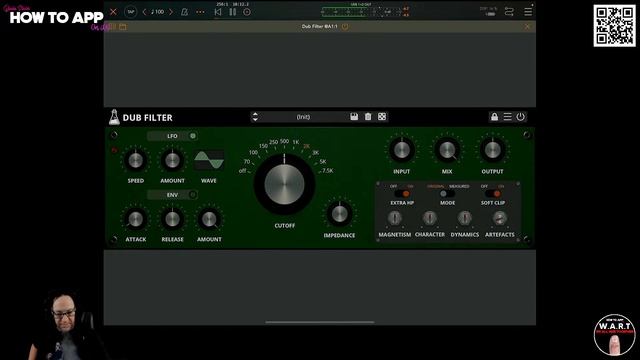Click the Character trim knob
Viewport: 640px width, 360px height.
coord(429,218)
